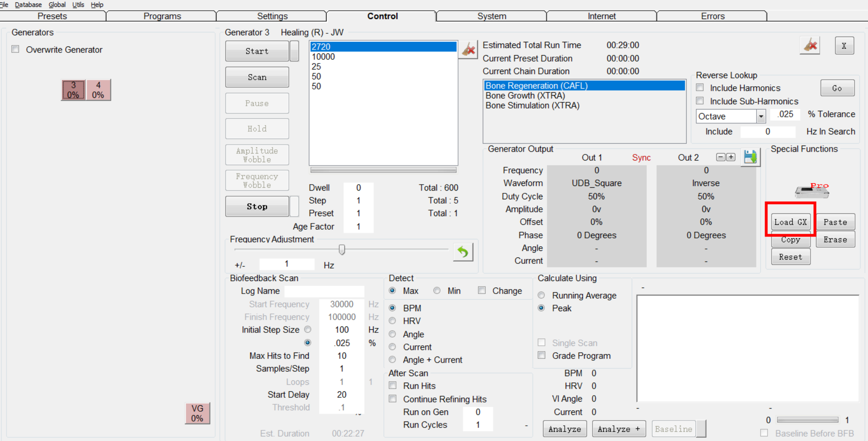This screenshot has width=868, height=441.
Task: Enable the Overwrite Generator checkbox
Action: click(x=16, y=50)
